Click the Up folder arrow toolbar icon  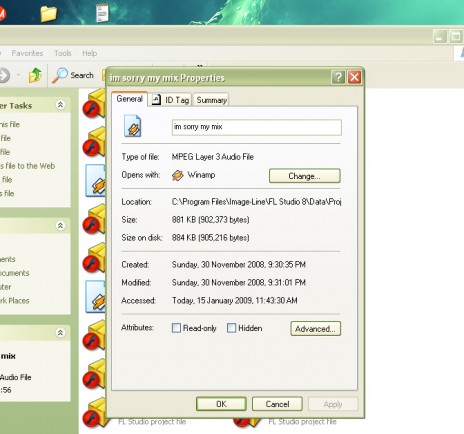tap(35, 75)
